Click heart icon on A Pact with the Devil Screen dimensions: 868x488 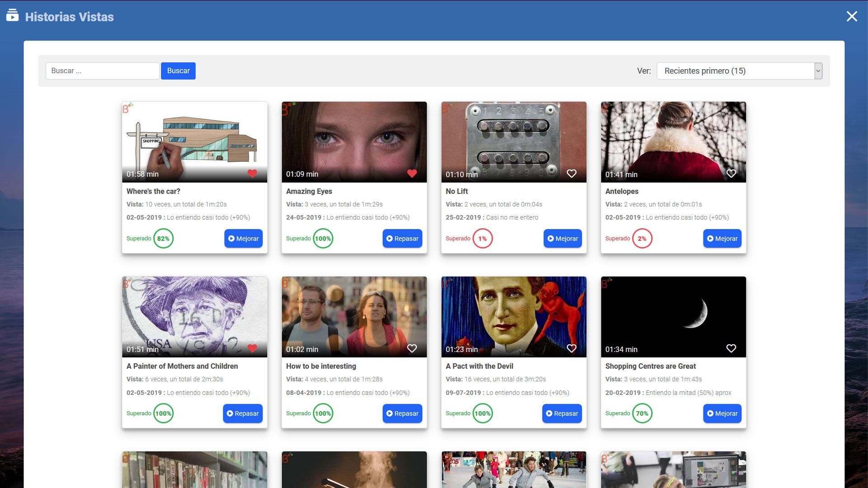pos(571,348)
